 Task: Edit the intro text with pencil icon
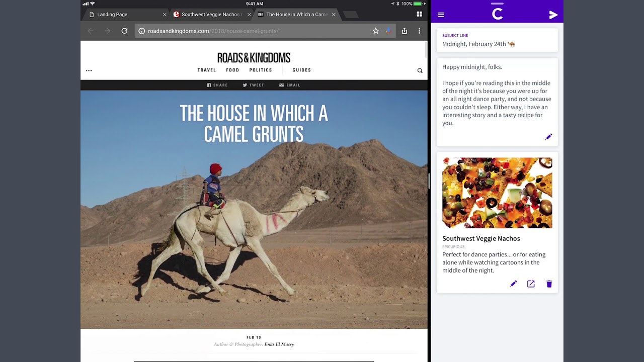549,137
